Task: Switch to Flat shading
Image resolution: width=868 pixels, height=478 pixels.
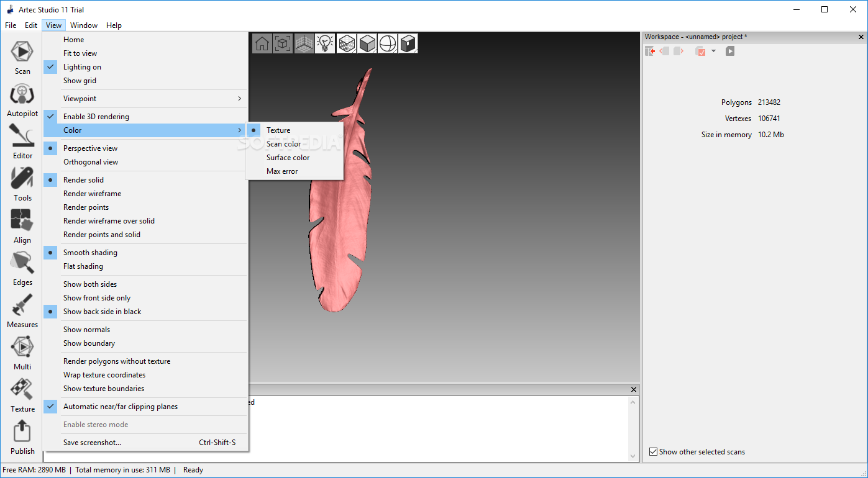Action: click(145, 266)
